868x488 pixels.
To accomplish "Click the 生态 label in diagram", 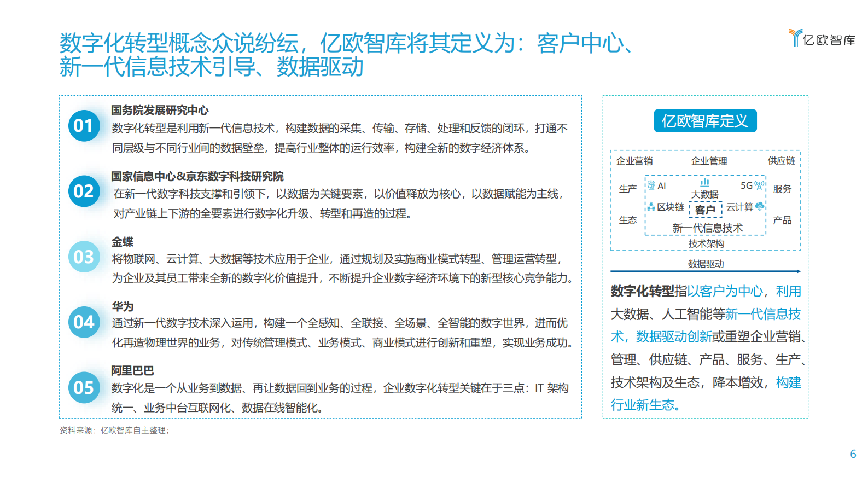I will pyautogui.click(x=628, y=220).
